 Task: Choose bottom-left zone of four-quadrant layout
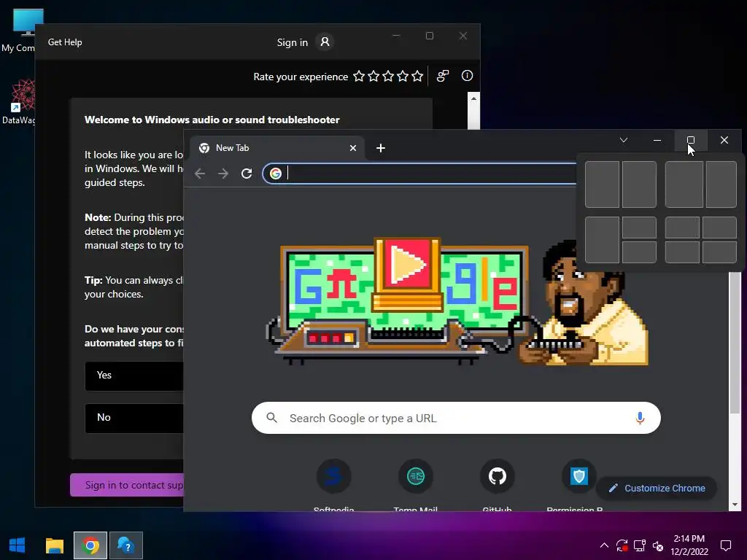coord(682,252)
